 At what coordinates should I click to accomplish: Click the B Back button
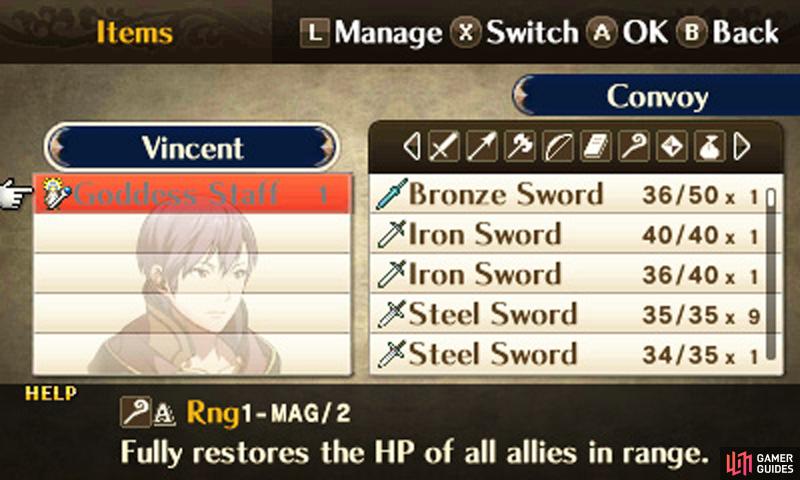(728, 33)
